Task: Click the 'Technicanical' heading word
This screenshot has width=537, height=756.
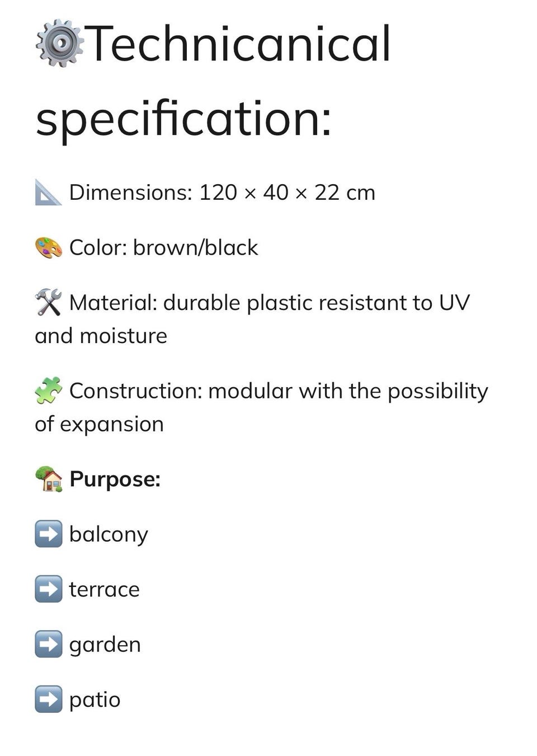Action: point(238,44)
